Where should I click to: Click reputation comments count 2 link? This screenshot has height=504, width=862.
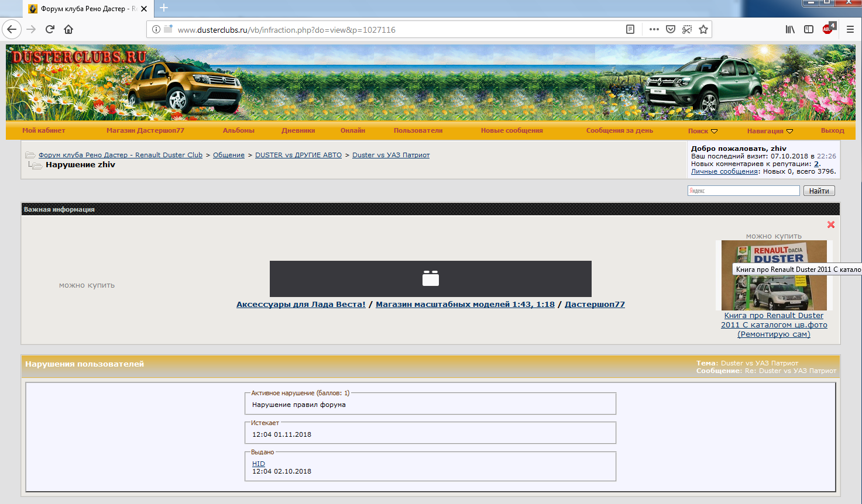click(x=816, y=164)
